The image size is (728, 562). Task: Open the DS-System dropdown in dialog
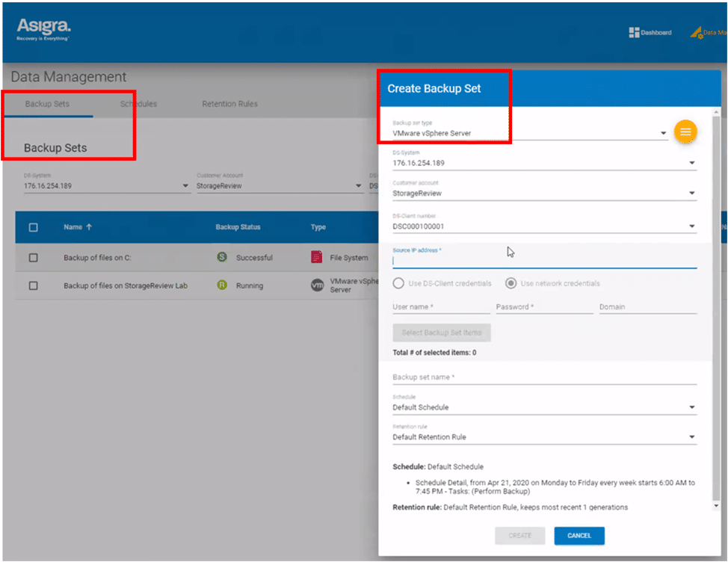[x=545, y=163]
